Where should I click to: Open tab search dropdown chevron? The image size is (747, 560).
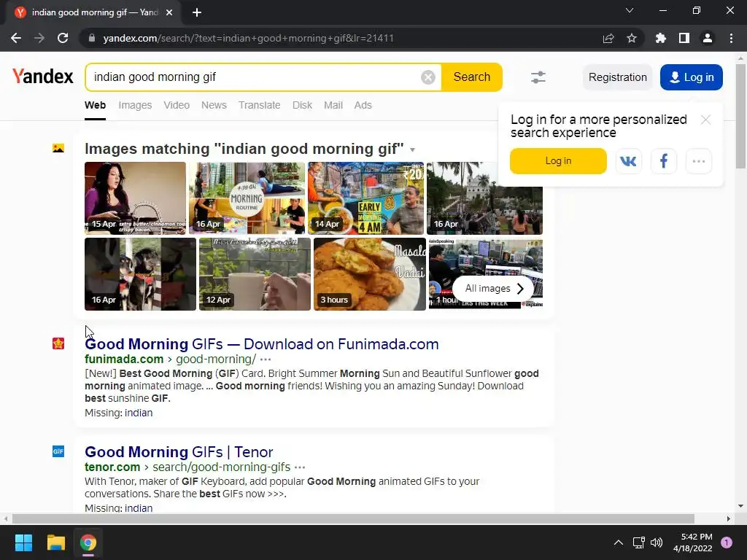point(630,10)
